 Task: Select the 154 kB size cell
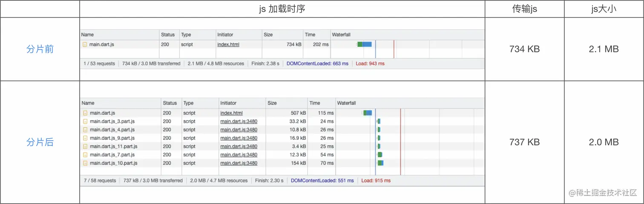pos(298,163)
